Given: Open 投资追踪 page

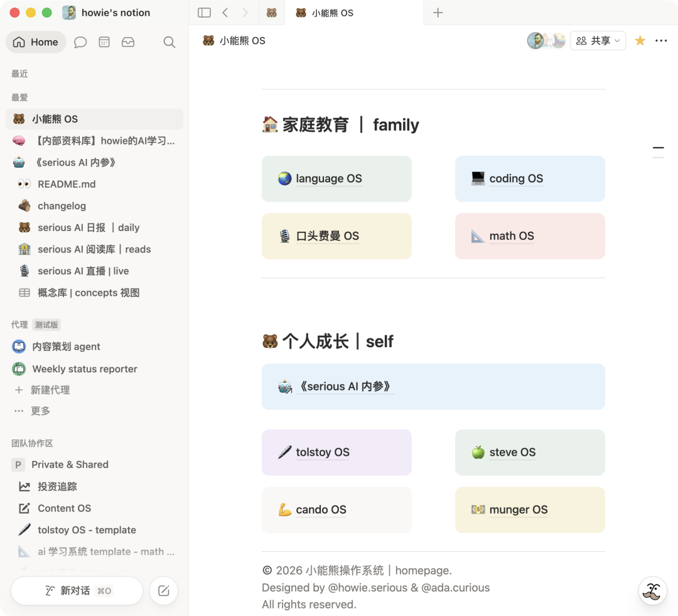Looking at the screenshot, I should (x=94, y=487).
